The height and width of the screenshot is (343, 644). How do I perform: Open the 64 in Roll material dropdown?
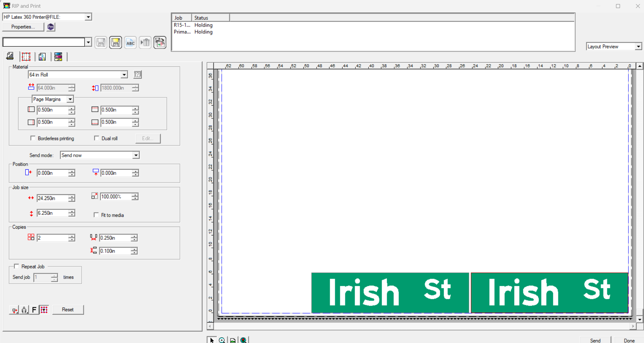coord(124,75)
